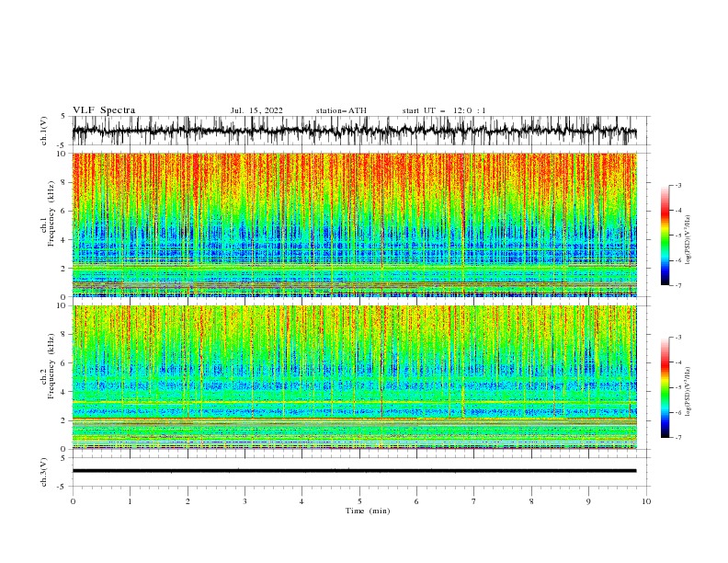Click the time axis tick label '7'
The height and width of the screenshot is (563, 728).
coord(474,501)
